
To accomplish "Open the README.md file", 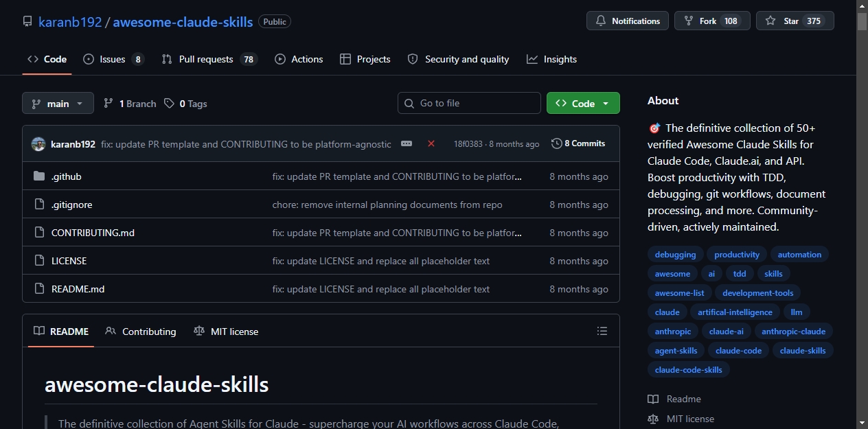I will (78, 289).
